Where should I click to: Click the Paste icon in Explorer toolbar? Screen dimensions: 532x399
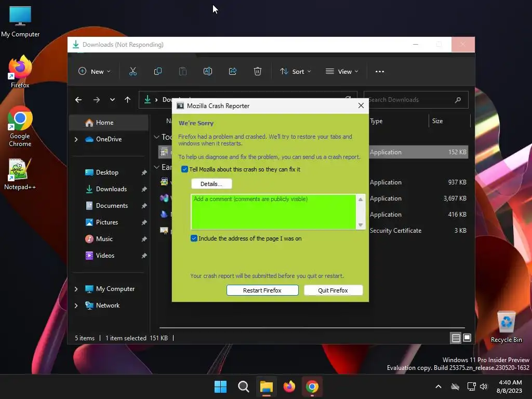(x=183, y=71)
